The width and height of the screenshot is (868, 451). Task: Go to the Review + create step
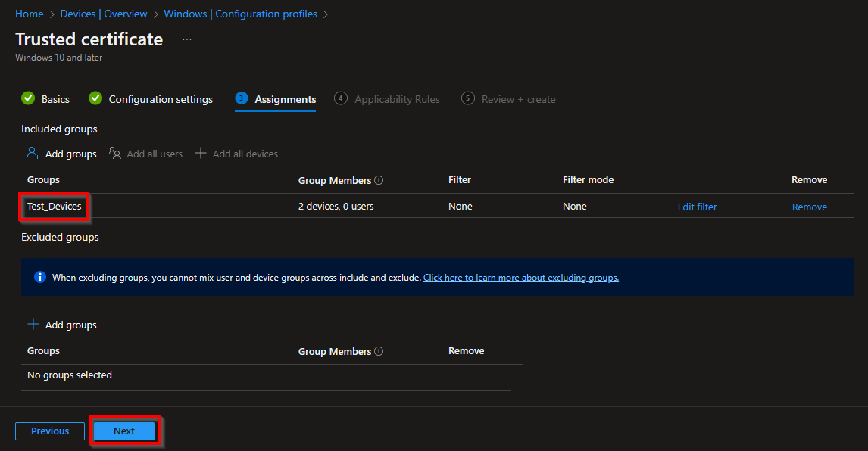click(x=518, y=98)
